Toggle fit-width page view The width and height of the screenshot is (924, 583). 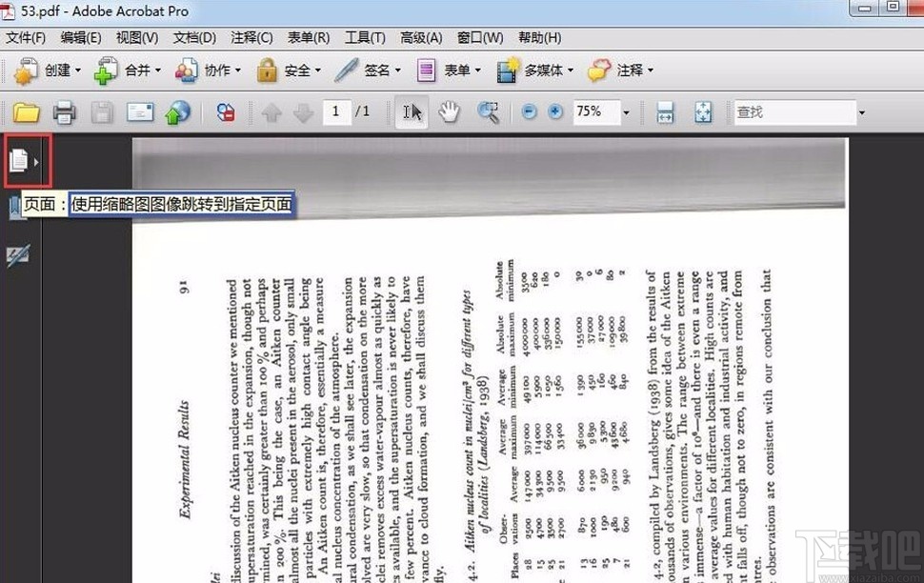click(x=665, y=111)
